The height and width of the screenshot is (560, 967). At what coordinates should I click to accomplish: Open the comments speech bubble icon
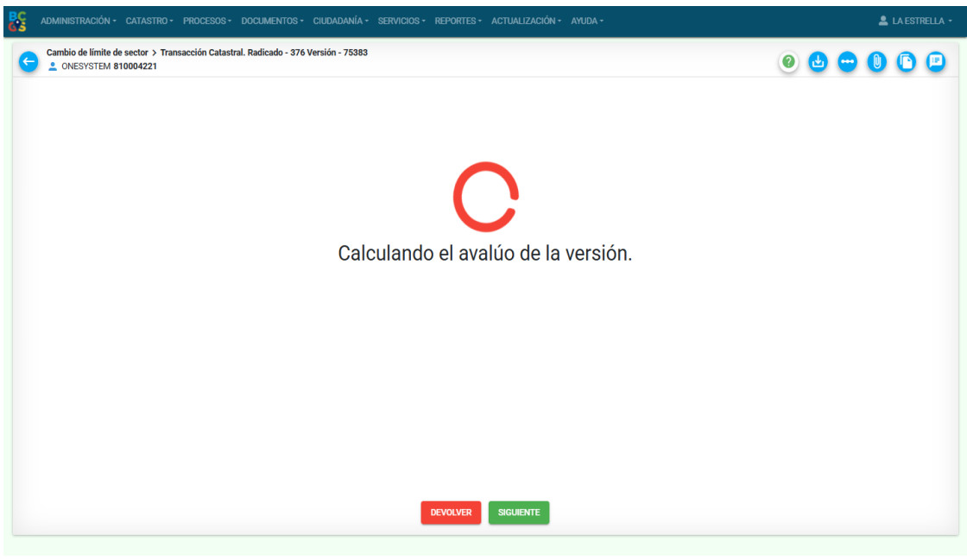click(x=935, y=61)
